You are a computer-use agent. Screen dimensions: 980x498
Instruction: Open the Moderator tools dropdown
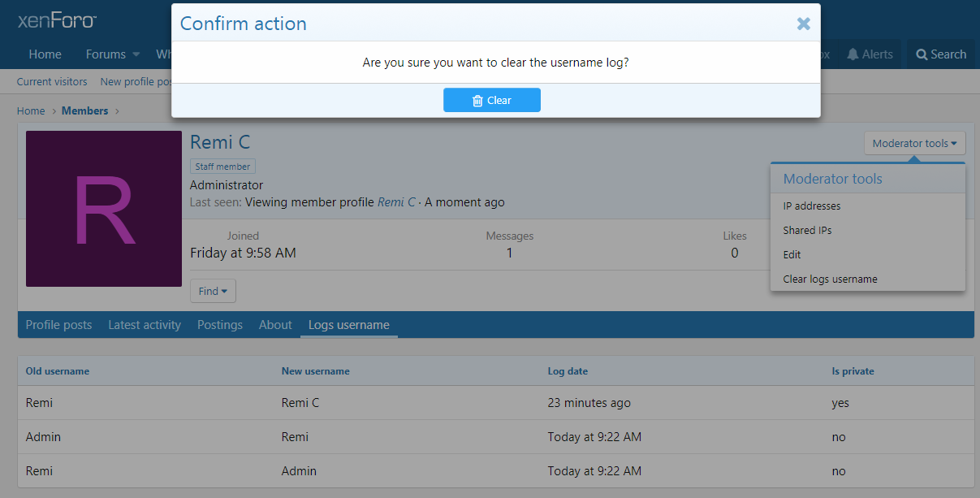[x=914, y=143]
